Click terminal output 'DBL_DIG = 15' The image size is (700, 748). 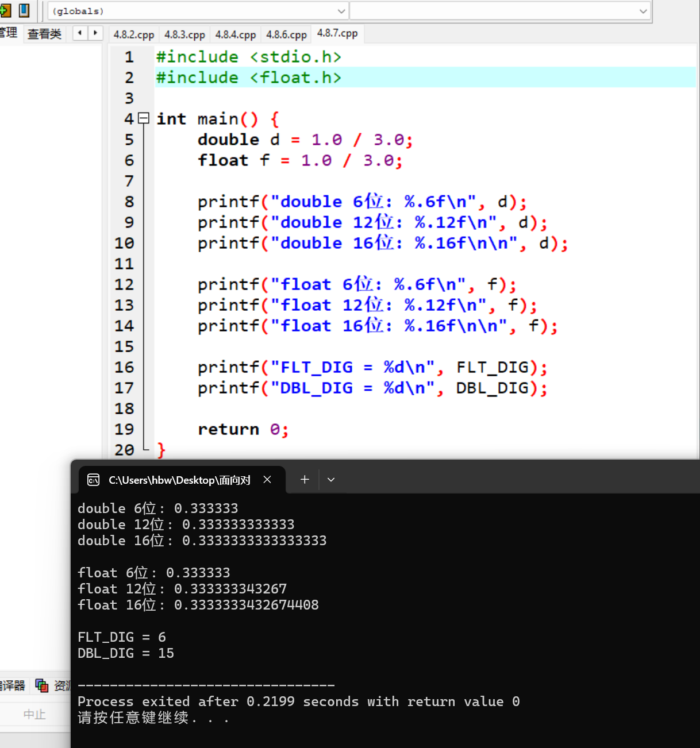(x=126, y=653)
